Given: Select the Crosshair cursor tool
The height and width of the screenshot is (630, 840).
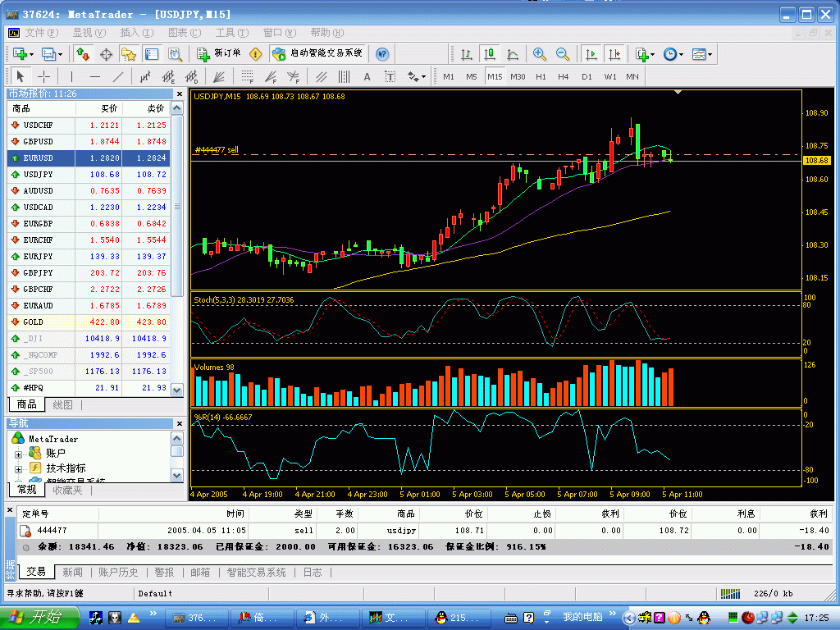Looking at the screenshot, I should tap(44, 77).
